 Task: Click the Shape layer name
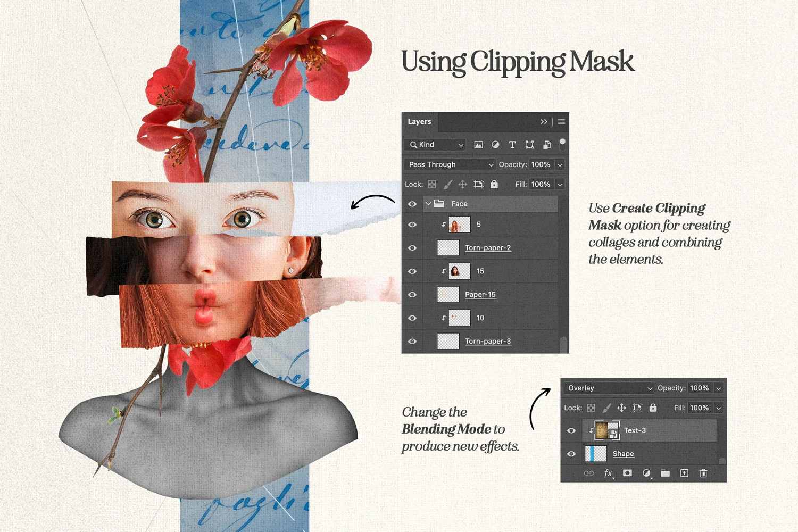pyautogui.click(x=623, y=454)
